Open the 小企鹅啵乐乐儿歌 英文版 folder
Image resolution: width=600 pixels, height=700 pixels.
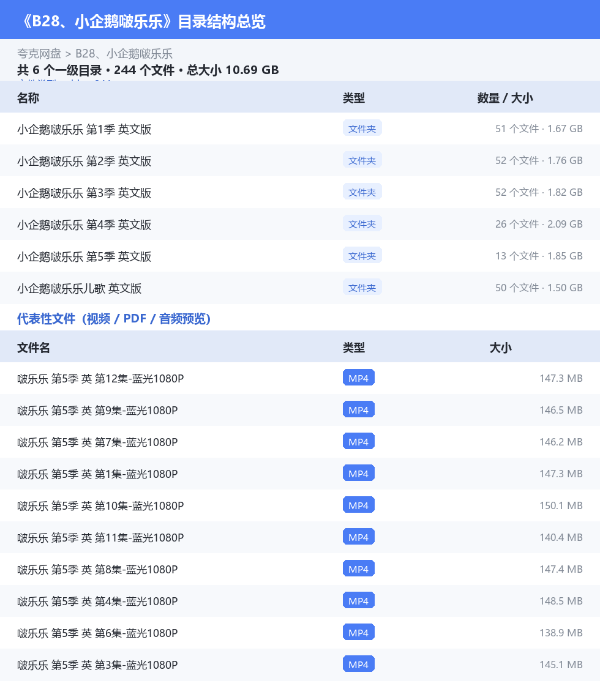click(x=79, y=288)
